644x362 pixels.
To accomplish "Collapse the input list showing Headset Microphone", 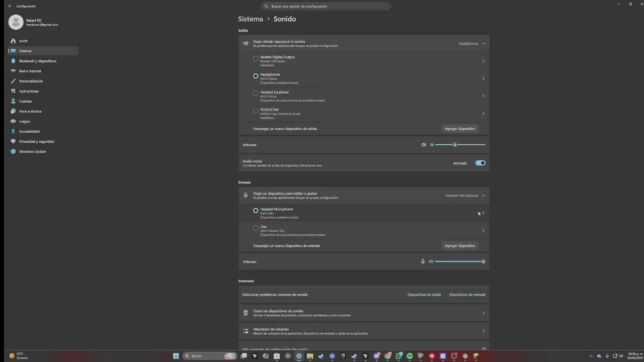I will click(484, 196).
